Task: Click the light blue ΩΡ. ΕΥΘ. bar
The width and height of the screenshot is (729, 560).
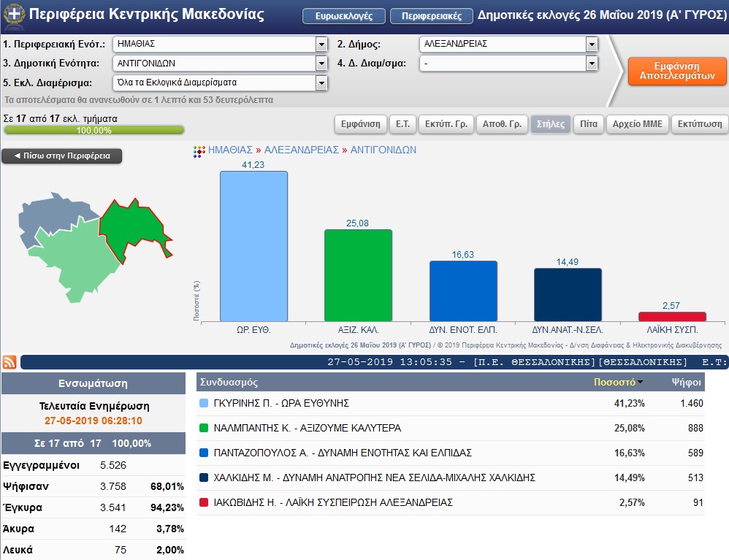Action: 254,246
